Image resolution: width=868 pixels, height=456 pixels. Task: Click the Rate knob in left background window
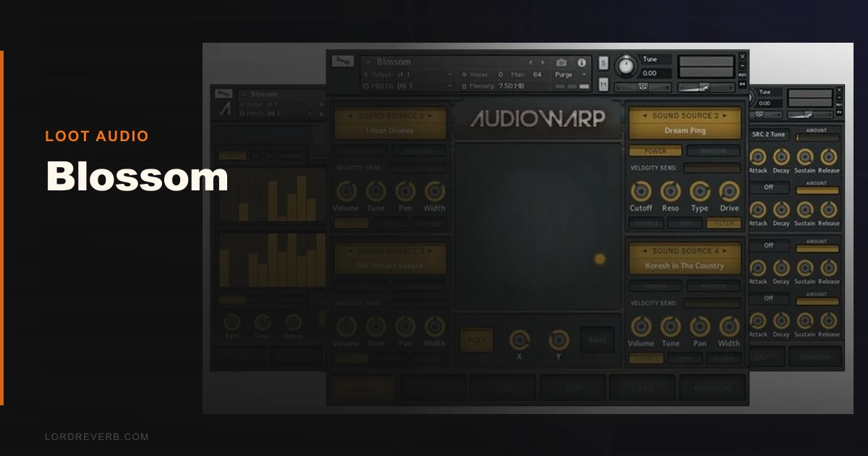(231, 322)
